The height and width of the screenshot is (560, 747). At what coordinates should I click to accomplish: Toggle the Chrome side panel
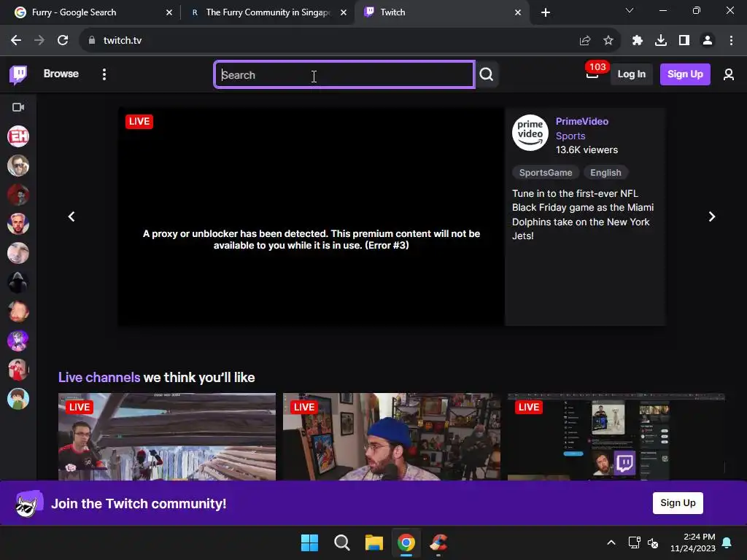[684, 41]
